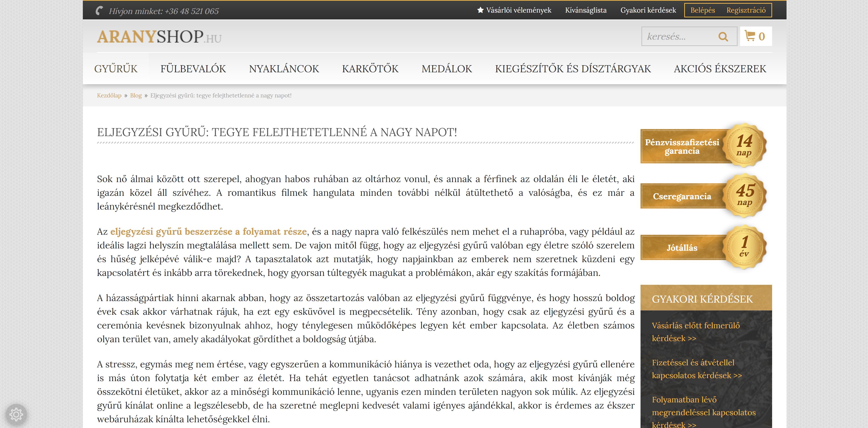
Task: Open Fizetéssel és átvétellel kapcsolatos kérdések
Action: pyautogui.click(x=697, y=369)
